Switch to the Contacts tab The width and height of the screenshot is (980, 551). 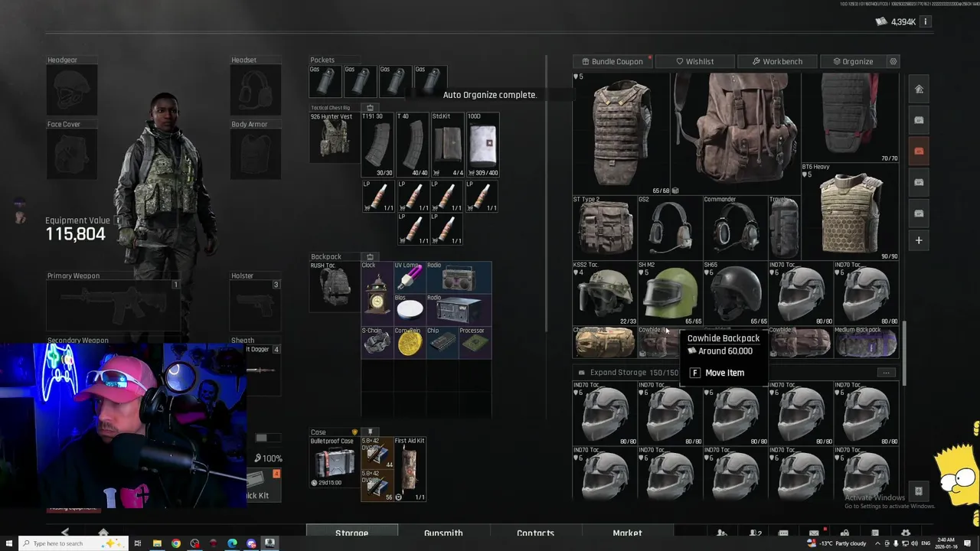(535, 533)
